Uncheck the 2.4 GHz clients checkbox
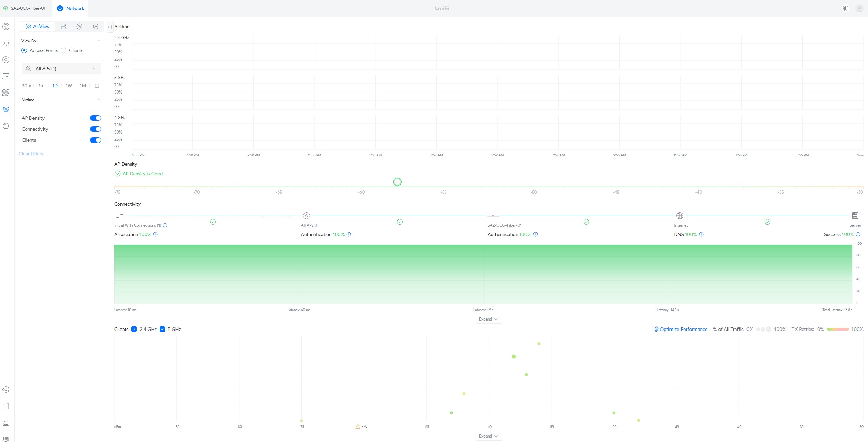Viewport: 868px width, 442px height. pyautogui.click(x=134, y=329)
